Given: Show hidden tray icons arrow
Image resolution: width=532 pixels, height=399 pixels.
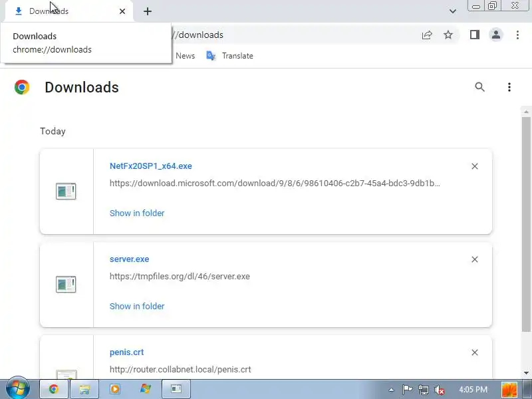Looking at the screenshot, I should point(391,390).
